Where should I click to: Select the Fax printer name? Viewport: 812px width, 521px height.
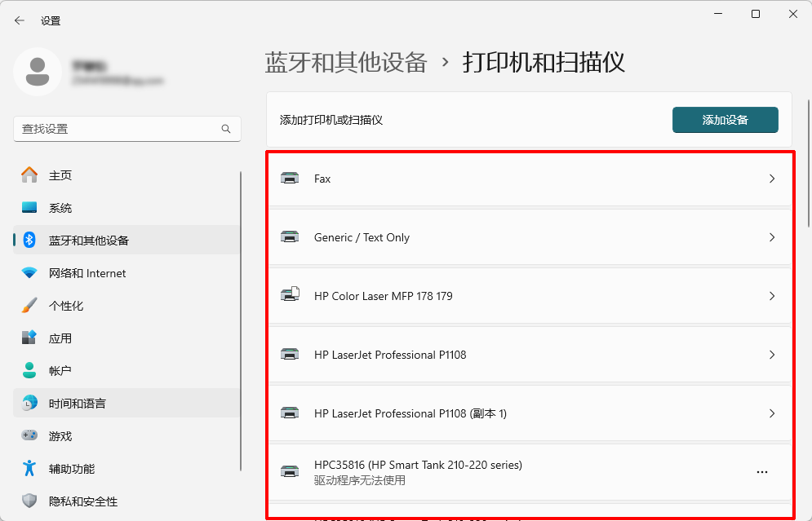pos(322,179)
